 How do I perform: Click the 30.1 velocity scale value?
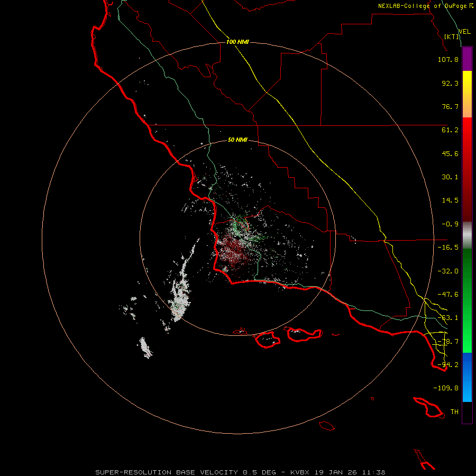[x=450, y=177]
